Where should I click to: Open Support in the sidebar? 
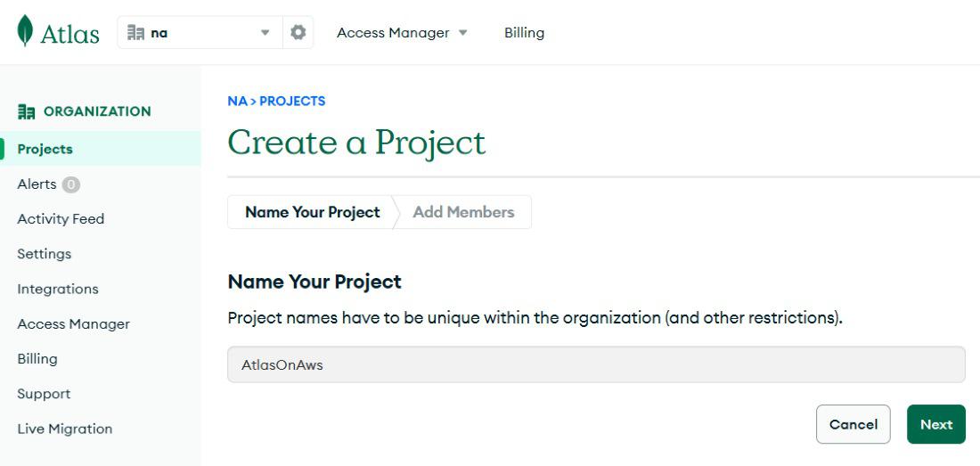click(44, 394)
